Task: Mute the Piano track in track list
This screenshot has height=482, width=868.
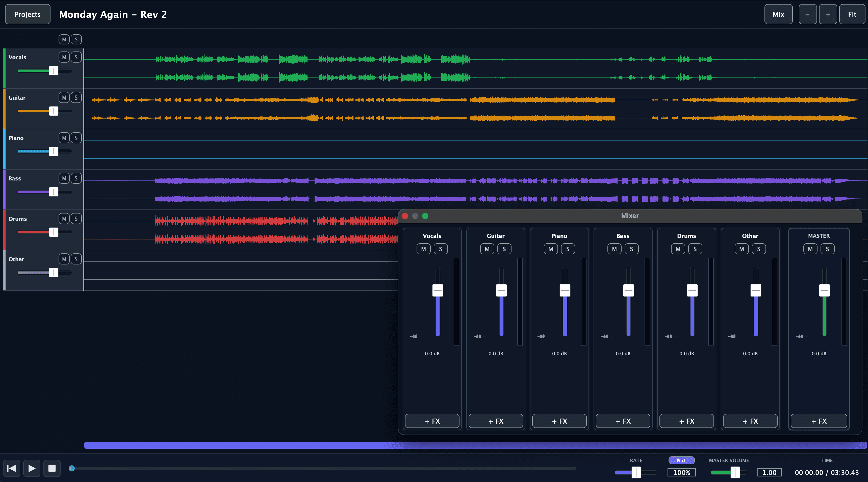Action: coord(64,138)
